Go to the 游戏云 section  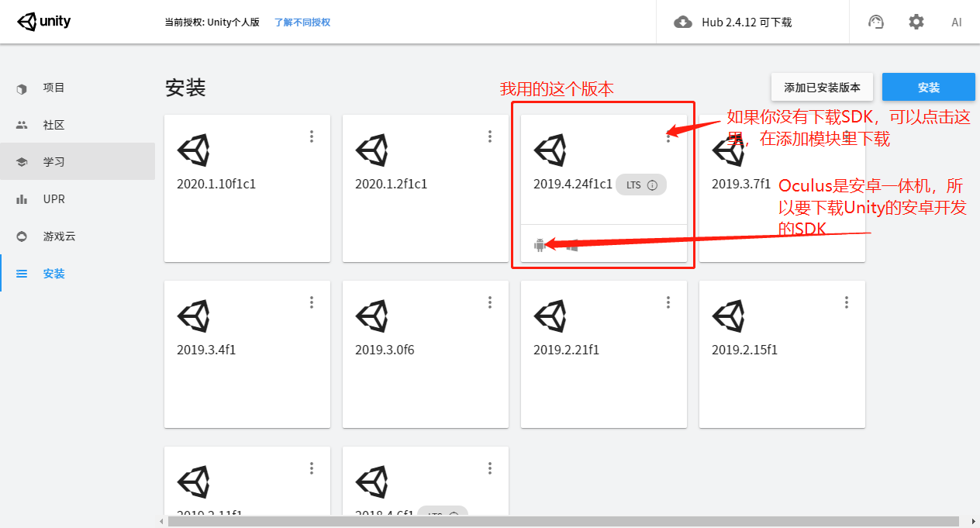pyautogui.click(x=78, y=236)
